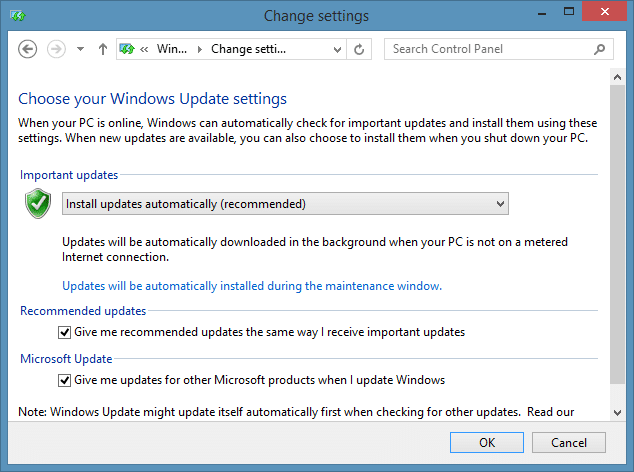Click the metered Internet connection description text

point(315,249)
